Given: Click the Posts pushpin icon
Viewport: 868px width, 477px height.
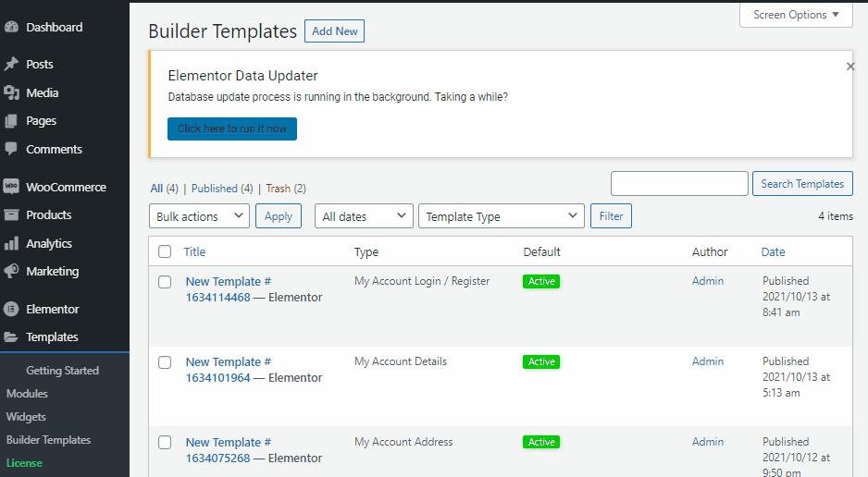Looking at the screenshot, I should click(x=11, y=64).
